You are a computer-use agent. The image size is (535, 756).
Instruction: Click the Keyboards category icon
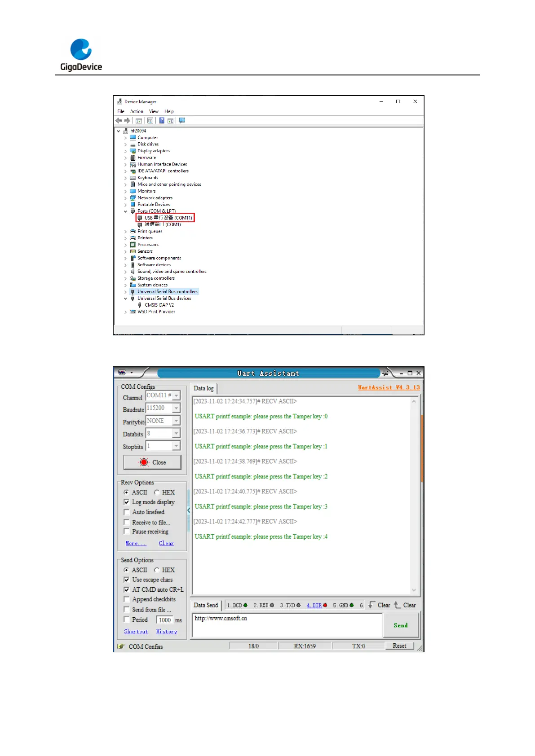click(x=133, y=178)
